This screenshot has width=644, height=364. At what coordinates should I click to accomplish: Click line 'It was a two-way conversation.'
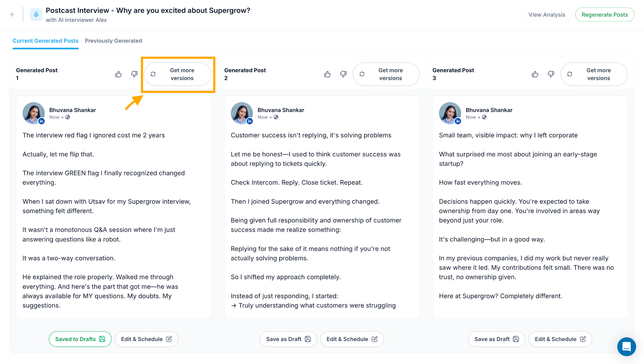coord(69,258)
